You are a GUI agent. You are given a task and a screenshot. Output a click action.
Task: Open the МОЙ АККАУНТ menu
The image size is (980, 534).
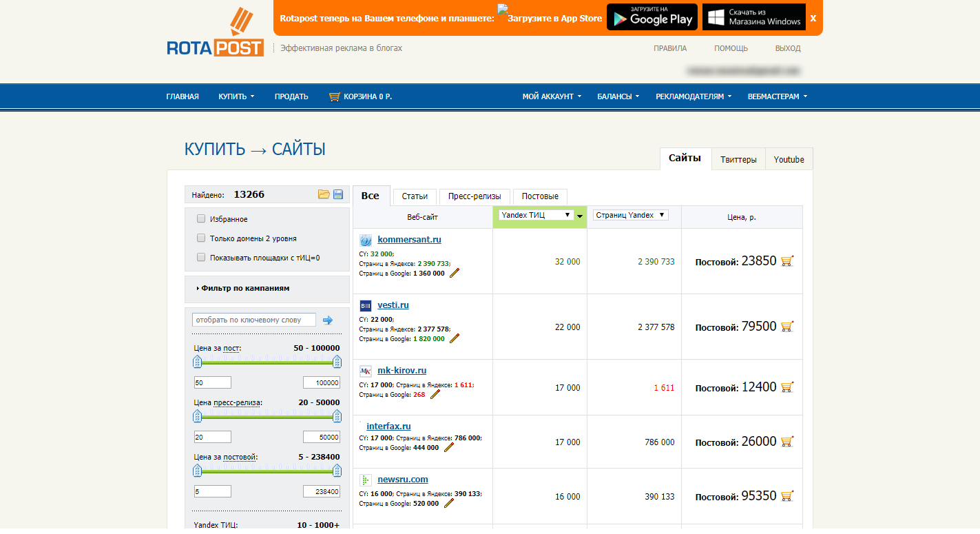(552, 96)
